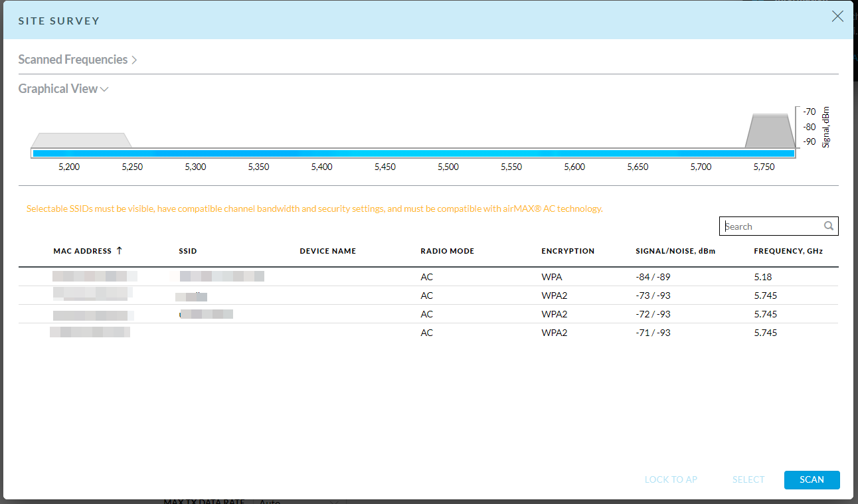This screenshot has height=504, width=858.
Task: Sort table by Device Name header
Action: tap(327, 251)
